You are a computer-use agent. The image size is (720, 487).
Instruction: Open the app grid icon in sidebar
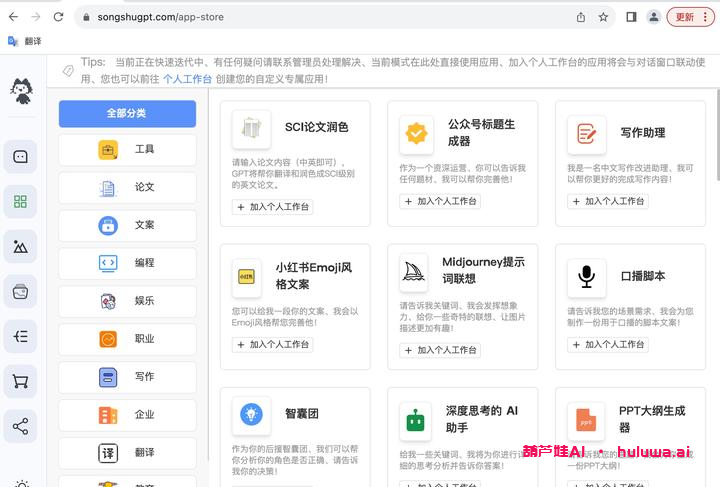coord(20,201)
